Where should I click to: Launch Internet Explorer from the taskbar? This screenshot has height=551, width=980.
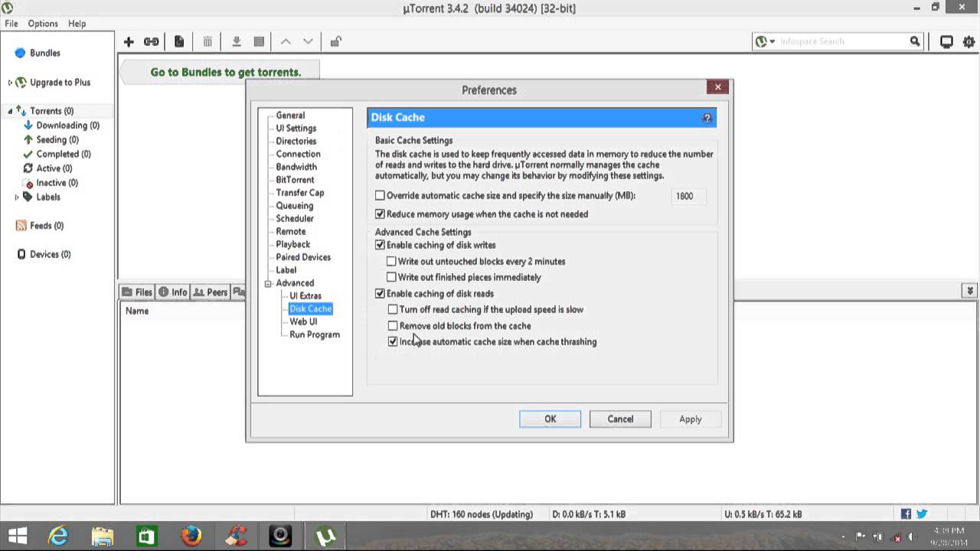58,536
